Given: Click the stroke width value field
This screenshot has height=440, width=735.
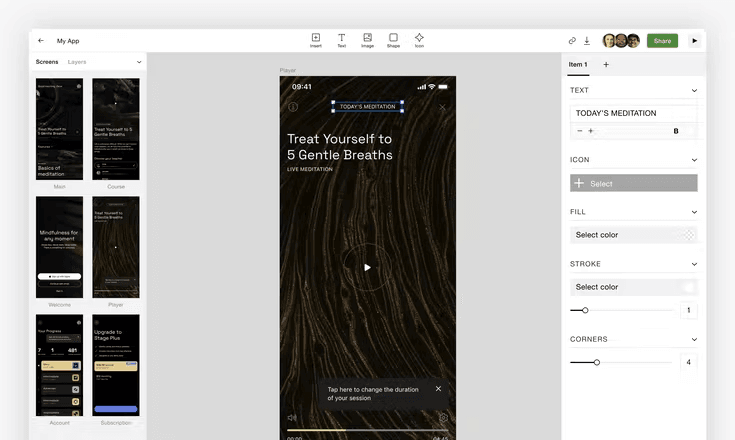Looking at the screenshot, I should click(689, 310).
